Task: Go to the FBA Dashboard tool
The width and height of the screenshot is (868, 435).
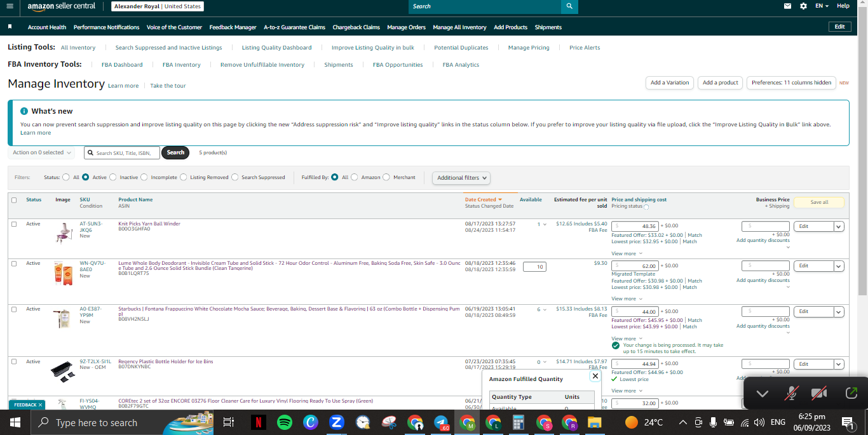Action: coord(122,65)
